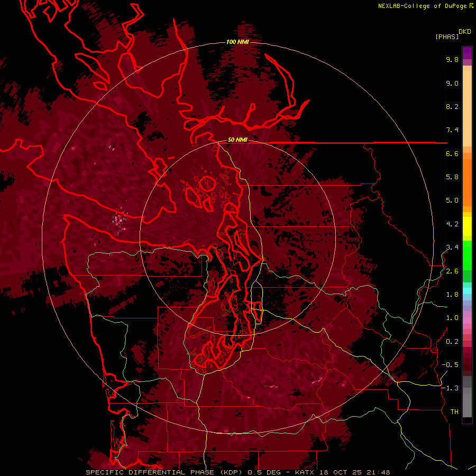Click the SPECIFIC DIFFERENTIAL PHASE (KDP) caption
476x476 pixels.
pyautogui.click(x=165, y=472)
